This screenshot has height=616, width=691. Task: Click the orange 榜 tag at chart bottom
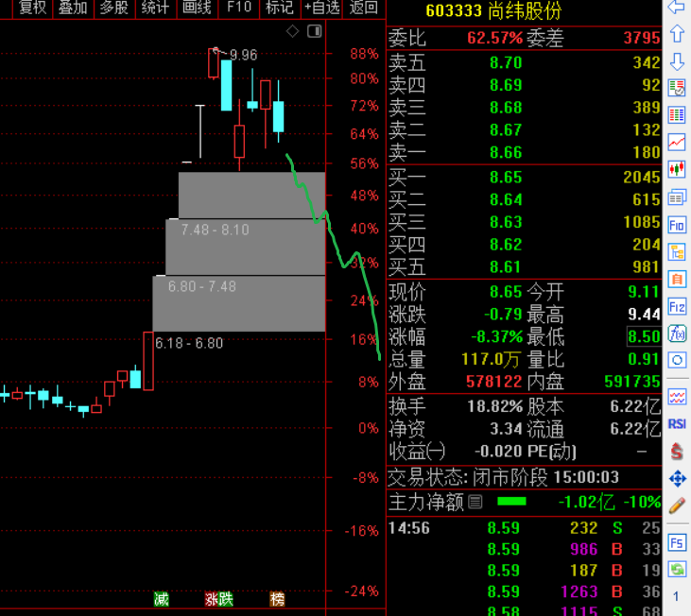pos(277,599)
